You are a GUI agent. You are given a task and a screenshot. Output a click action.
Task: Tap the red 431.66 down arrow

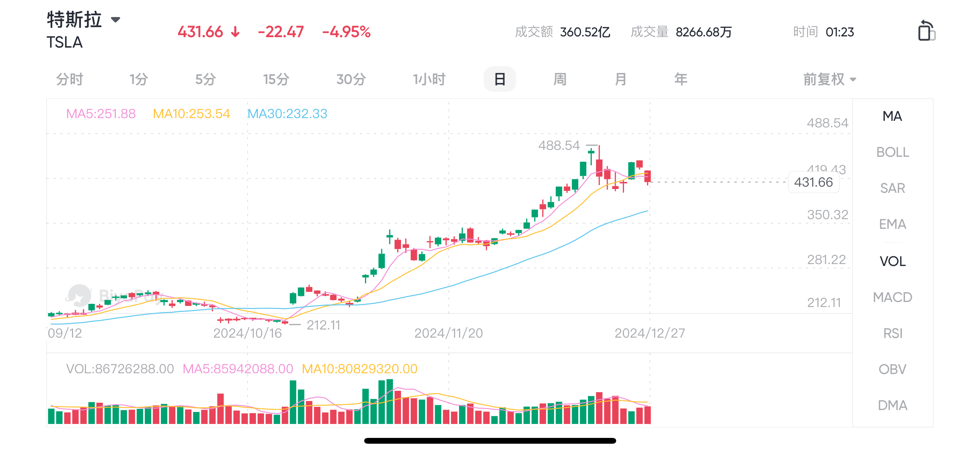click(x=235, y=32)
